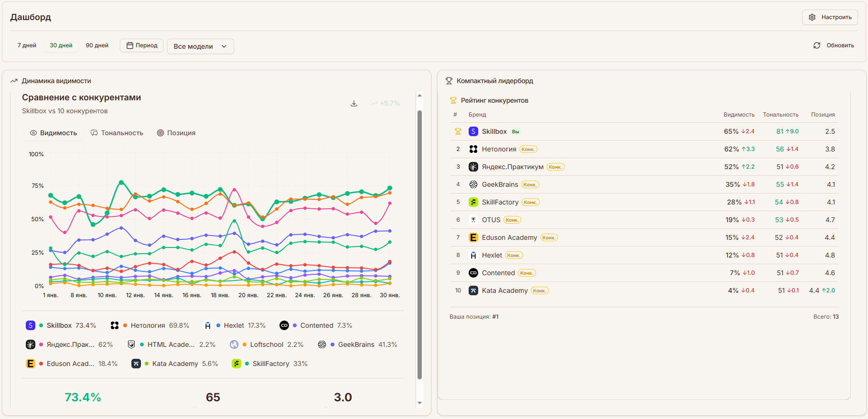Click the Обновить button
The width and height of the screenshot is (868, 419).
tap(834, 45)
